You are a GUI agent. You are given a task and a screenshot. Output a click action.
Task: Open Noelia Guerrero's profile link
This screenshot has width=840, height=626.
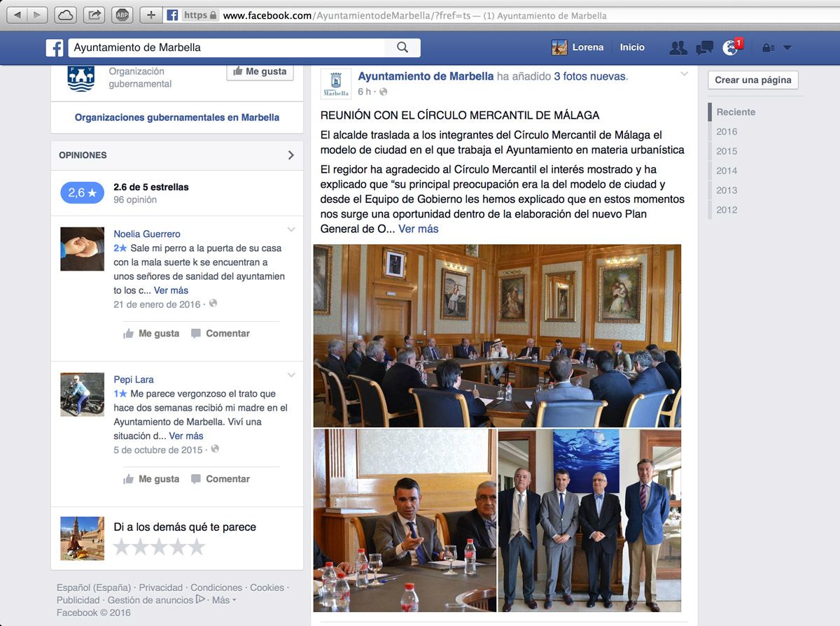coord(147,234)
